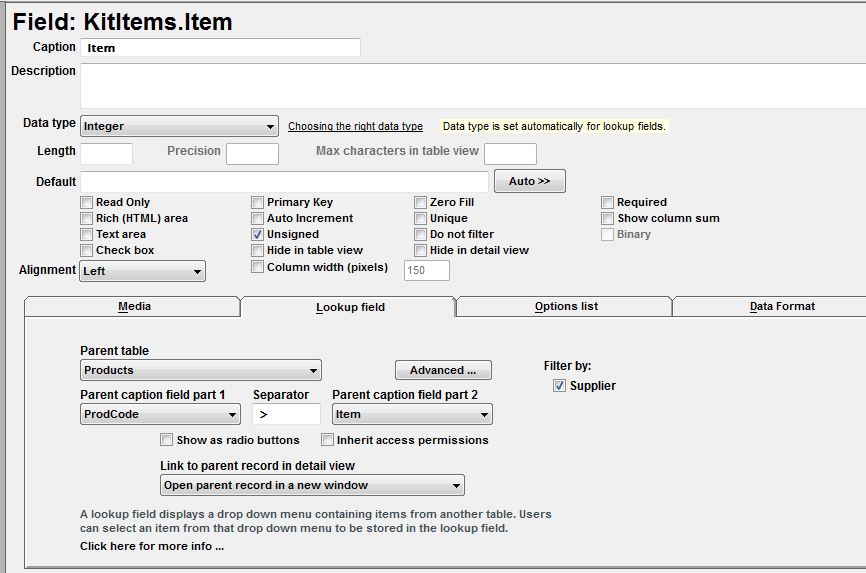
Task: Enable the Check box option
Action: pos(86,250)
